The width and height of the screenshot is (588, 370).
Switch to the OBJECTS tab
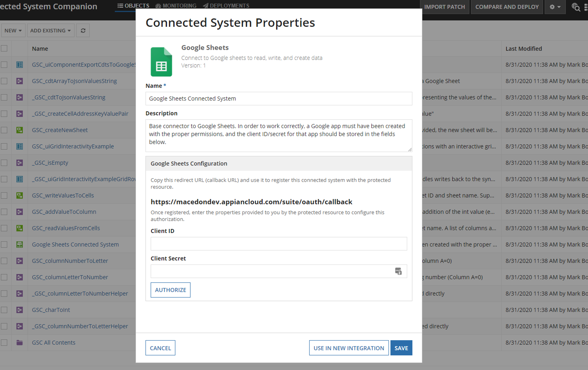tap(133, 6)
